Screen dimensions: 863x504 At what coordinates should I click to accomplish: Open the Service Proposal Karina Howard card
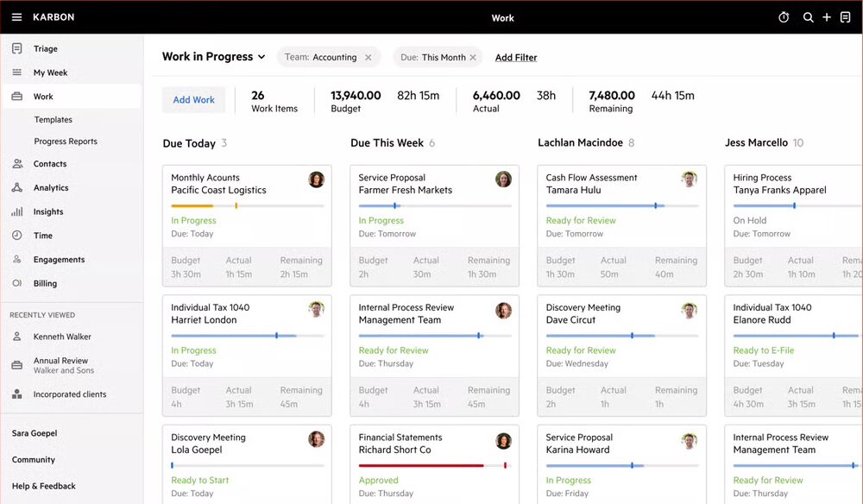(x=622, y=464)
